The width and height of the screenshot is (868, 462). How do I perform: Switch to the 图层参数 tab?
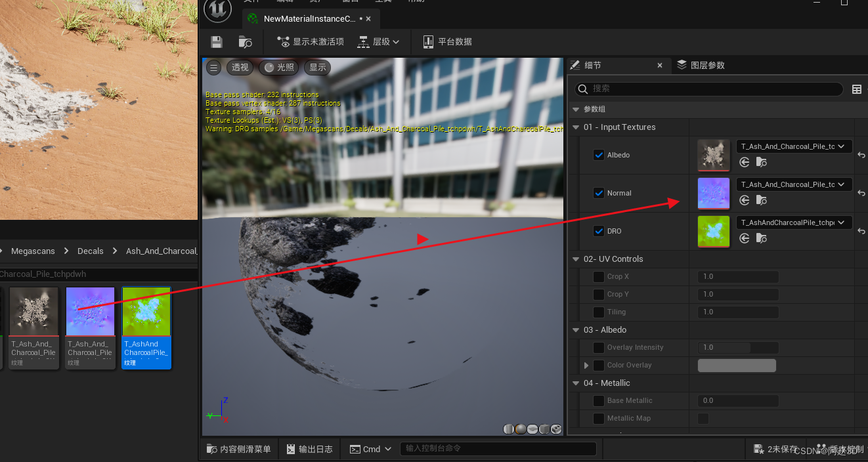pyautogui.click(x=701, y=65)
